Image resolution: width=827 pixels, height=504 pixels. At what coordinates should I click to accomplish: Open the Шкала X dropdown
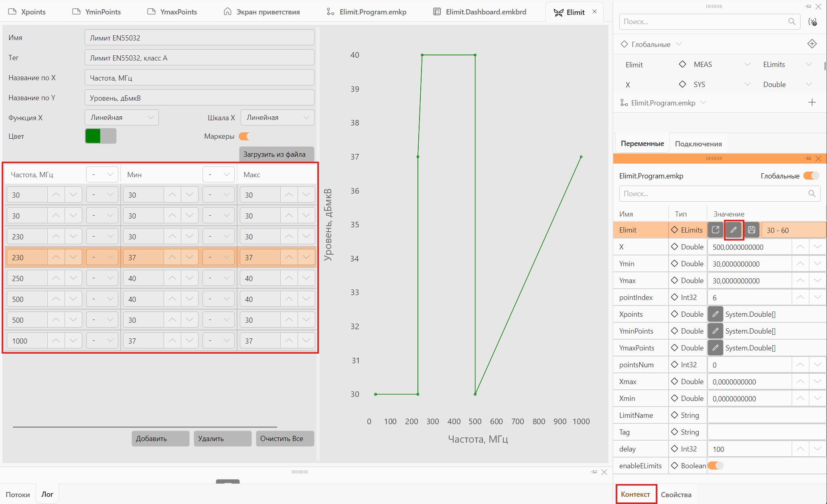[277, 117]
